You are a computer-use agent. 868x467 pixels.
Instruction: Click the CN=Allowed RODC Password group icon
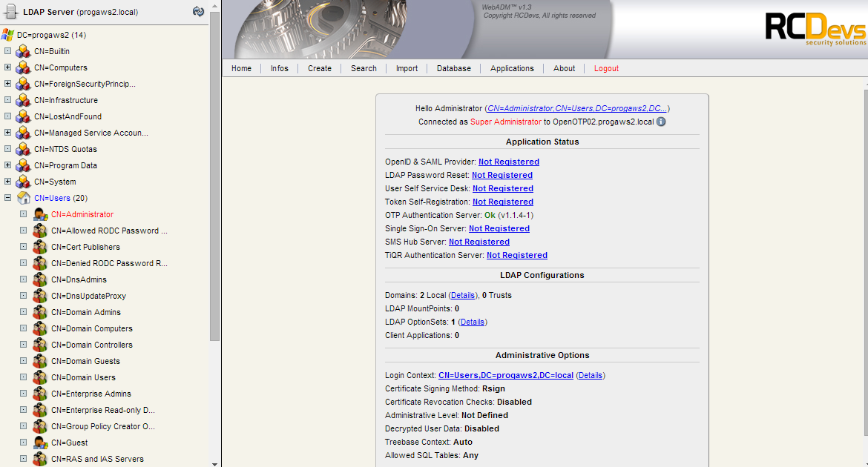pos(40,231)
